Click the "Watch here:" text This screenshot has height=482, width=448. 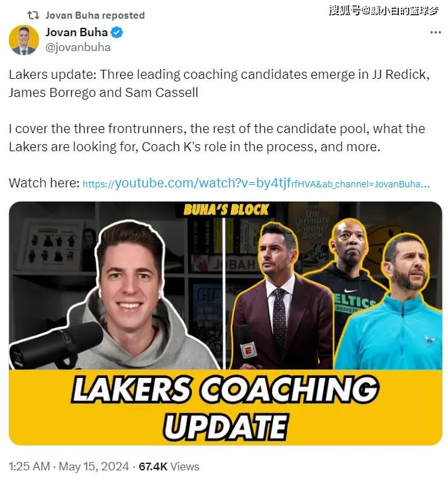[44, 183]
